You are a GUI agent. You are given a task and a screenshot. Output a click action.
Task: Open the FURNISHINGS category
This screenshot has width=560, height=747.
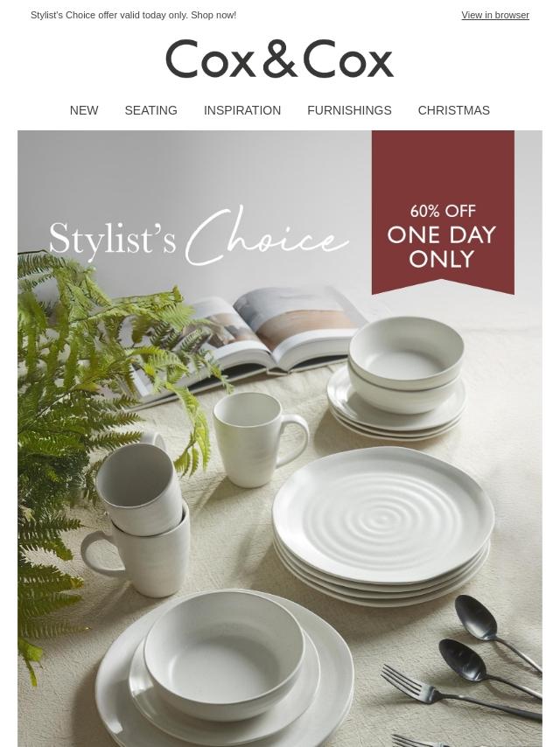click(349, 110)
